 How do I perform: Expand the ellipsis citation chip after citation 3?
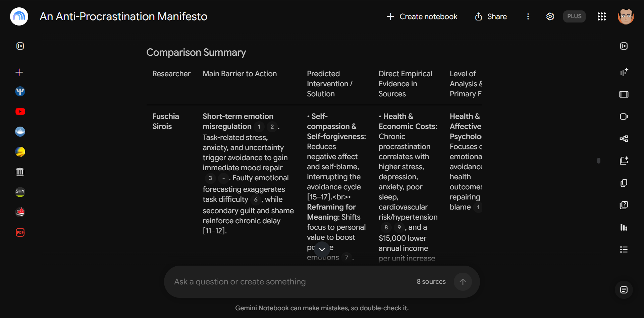(x=223, y=178)
